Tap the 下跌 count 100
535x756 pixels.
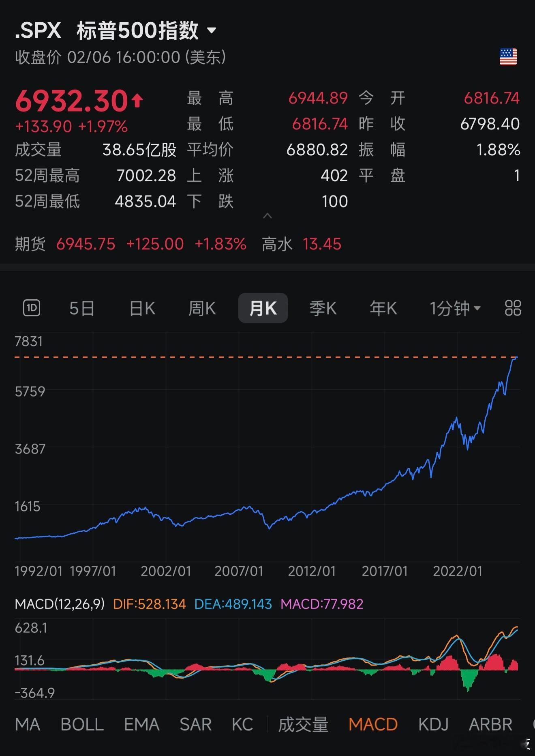click(x=335, y=202)
